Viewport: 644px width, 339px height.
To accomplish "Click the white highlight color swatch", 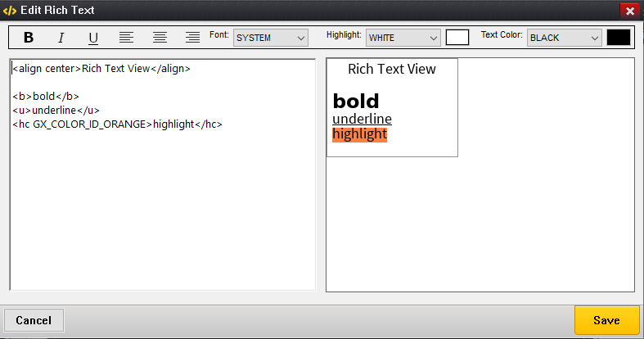I will pyautogui.click(x=457, y=38).
